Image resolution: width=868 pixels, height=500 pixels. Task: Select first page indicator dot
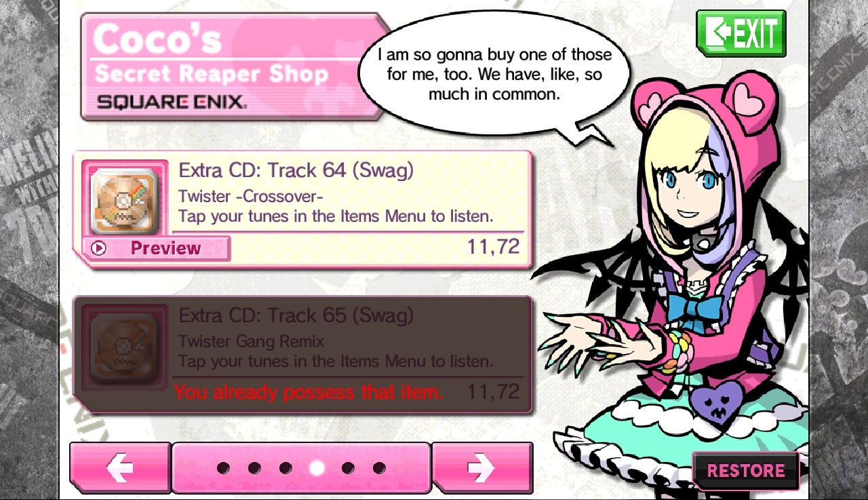tap(223, 468)
